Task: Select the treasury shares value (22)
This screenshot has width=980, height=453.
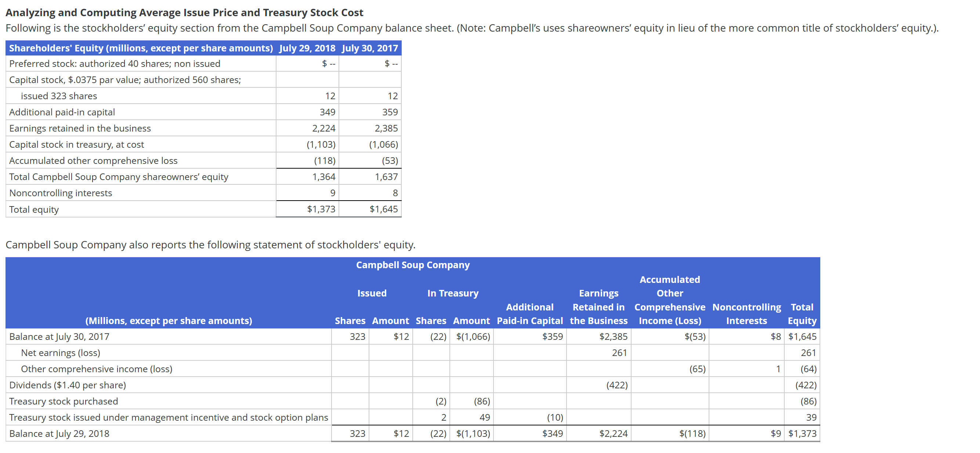Action: [x=438, y=337]
